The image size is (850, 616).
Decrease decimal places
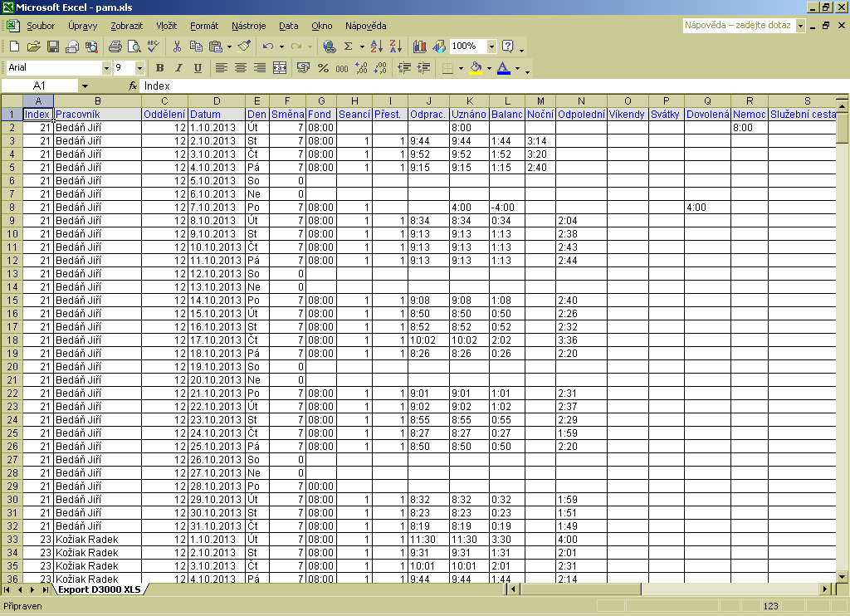pos(380,68)
